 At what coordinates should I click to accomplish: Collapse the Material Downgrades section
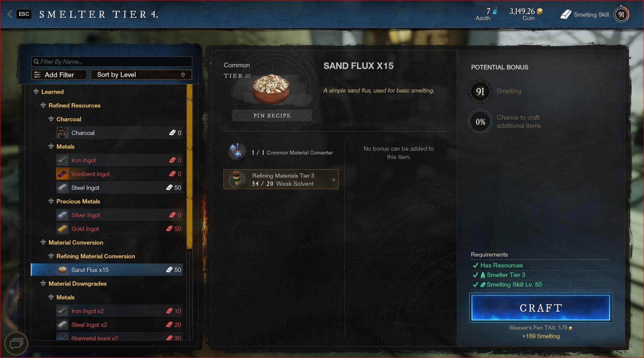click(43, 283)
